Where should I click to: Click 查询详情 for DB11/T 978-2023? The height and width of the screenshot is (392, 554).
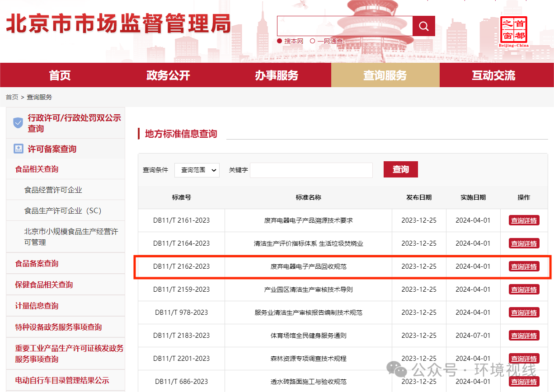click(524, 313)
